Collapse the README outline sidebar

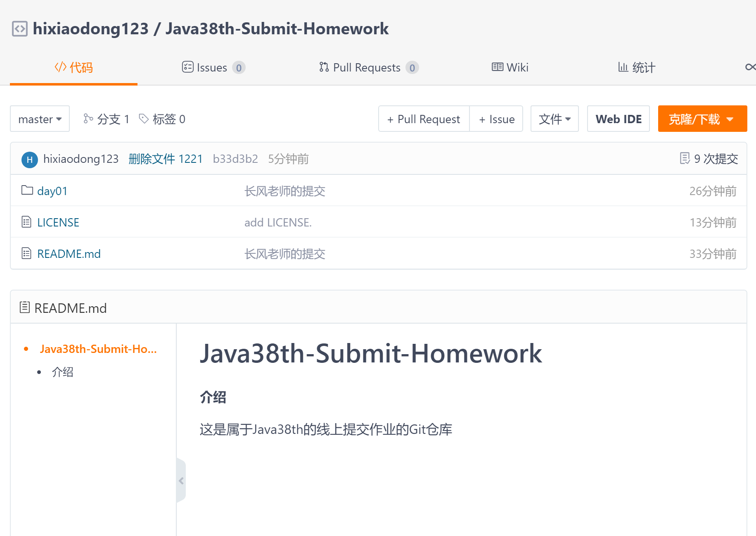181,481
